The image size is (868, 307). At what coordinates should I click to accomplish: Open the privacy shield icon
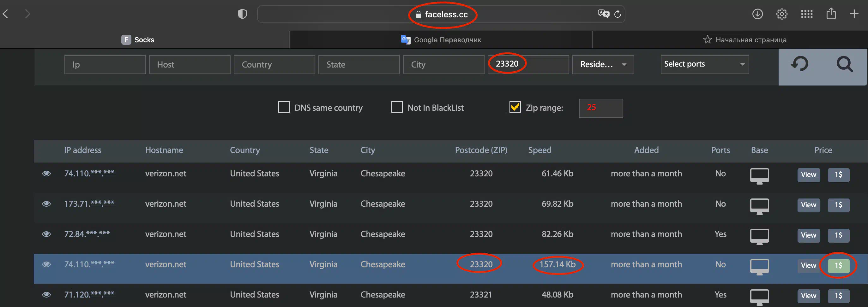pyautogui.click(x=242, y=14)
